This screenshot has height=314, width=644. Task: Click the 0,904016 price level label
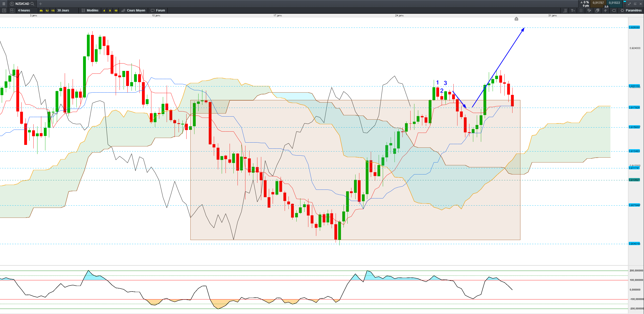pyautogui.click(x=634, y=244)
